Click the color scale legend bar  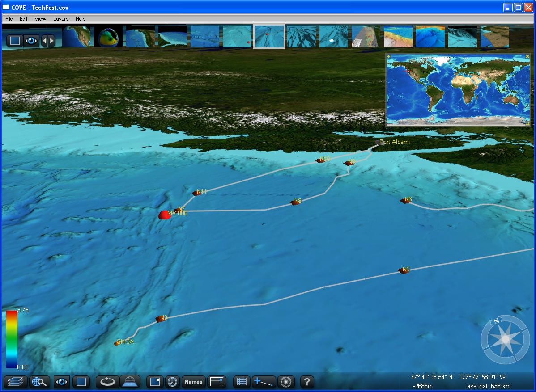[x=12, y=338]
